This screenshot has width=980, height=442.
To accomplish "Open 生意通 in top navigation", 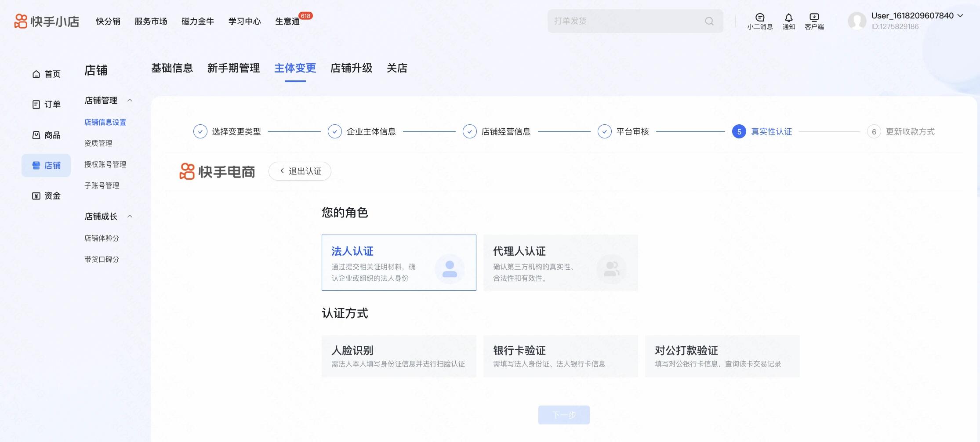I will tap(287, 22).
